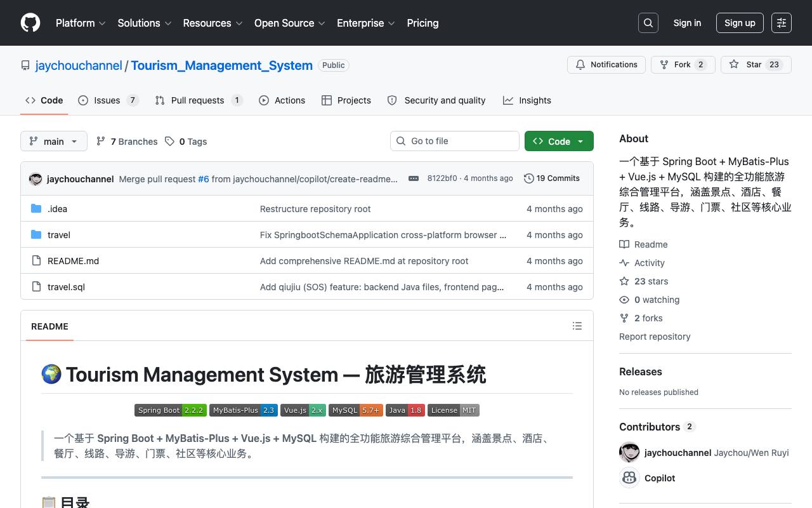Open the green Code dropdown button

click(559, 141)
